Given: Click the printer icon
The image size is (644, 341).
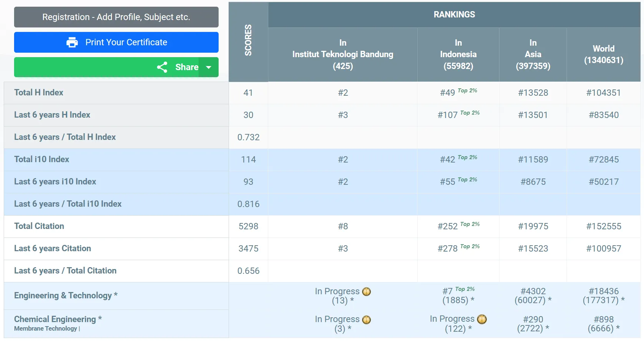Looking at the screenshot, I should point(72,42).
